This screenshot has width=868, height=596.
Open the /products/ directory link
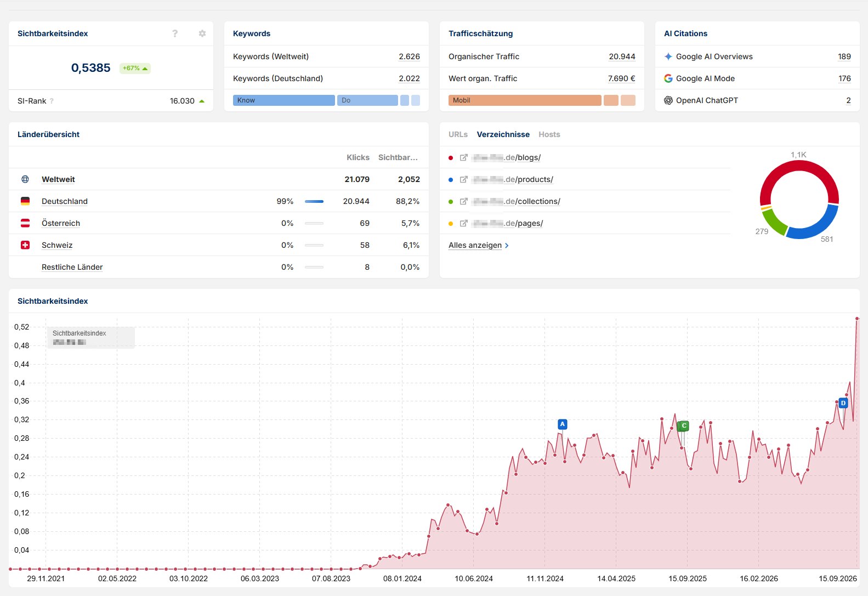point(513,179)
